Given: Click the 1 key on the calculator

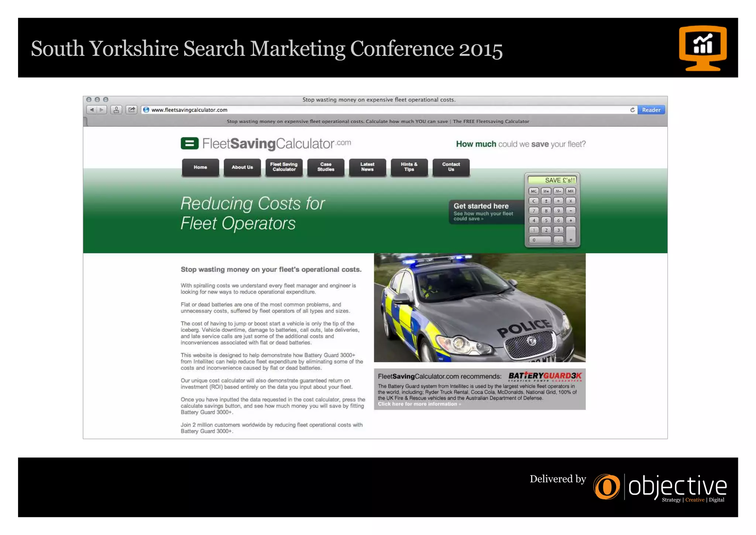Looking at the screenshot, I should coord(534,230).
